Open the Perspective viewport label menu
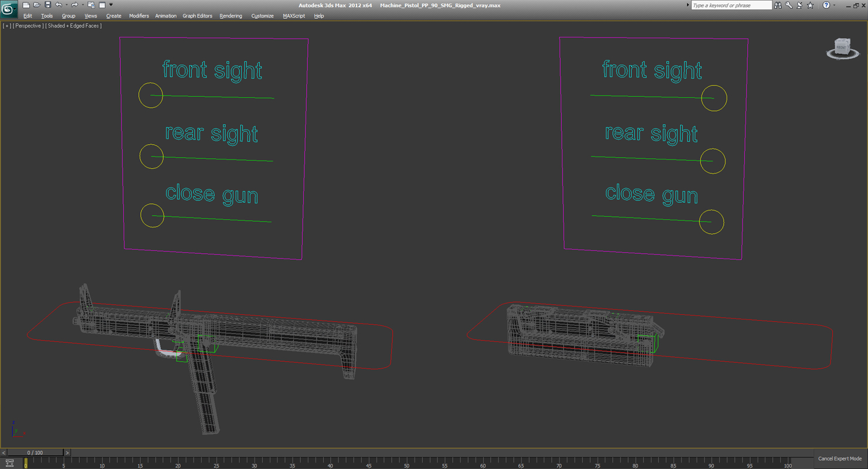 point(28,26)
